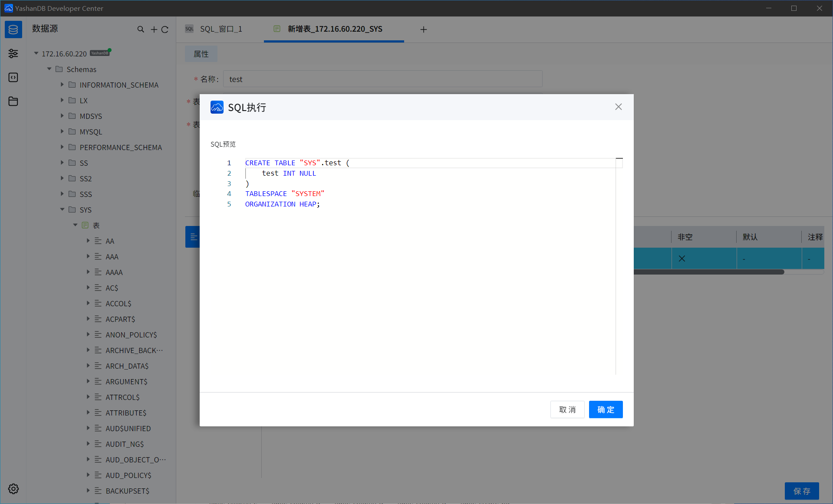Select the connection settings sliders icon
This screenshot has height=504, width=833.
pyautogui.click(x=13, y=53)
